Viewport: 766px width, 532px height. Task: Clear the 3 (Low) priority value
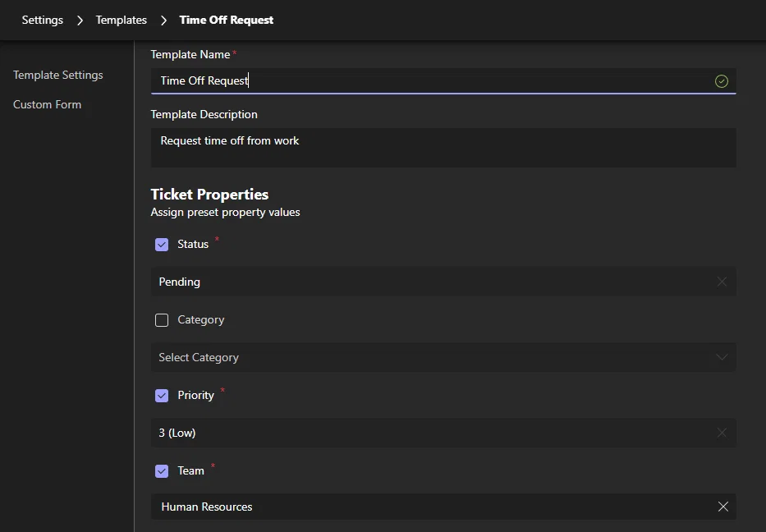click(x=722, y=433)
